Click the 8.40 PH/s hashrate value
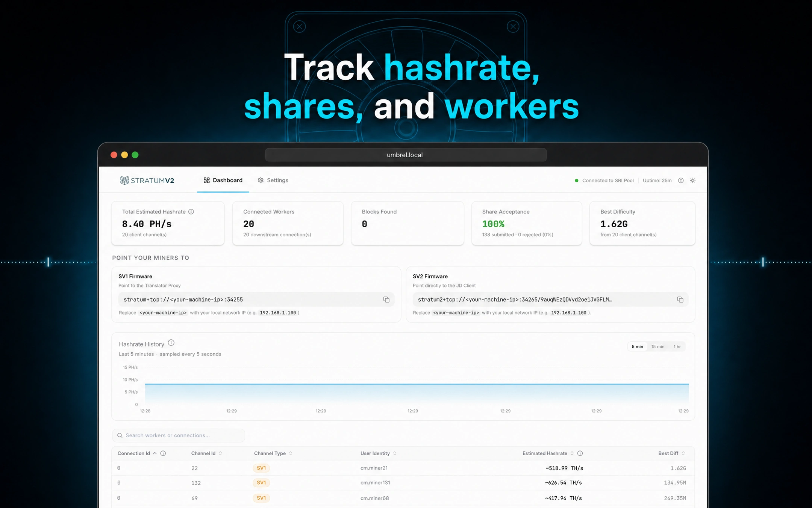Viewport: 812px width, 508px height. [147, 224]
